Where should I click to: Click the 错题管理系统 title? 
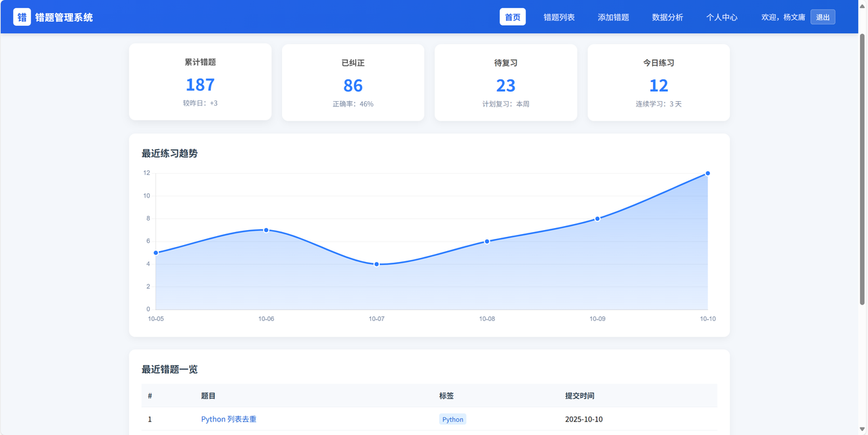[64, 17]
